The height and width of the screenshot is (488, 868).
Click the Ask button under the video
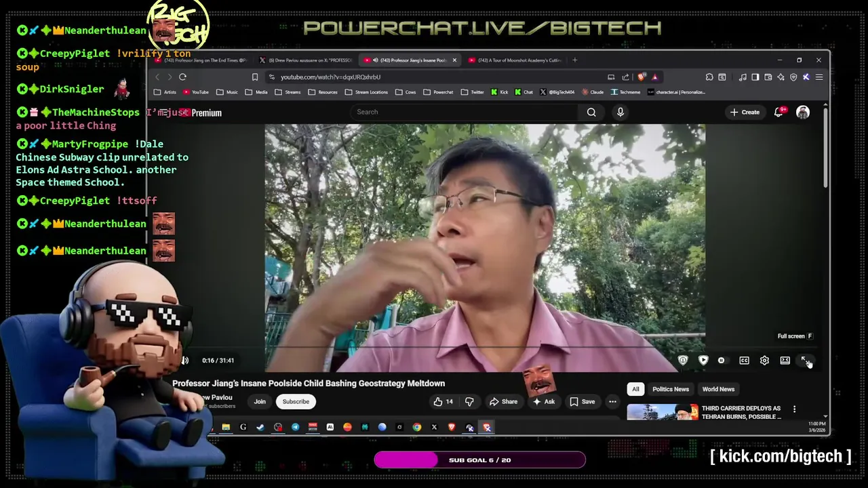tap(544, 401)
